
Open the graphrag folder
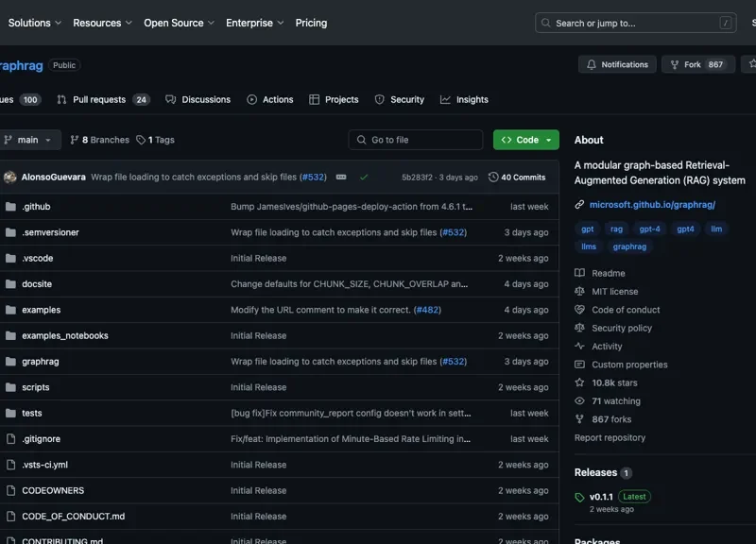(x=41, y=362)
